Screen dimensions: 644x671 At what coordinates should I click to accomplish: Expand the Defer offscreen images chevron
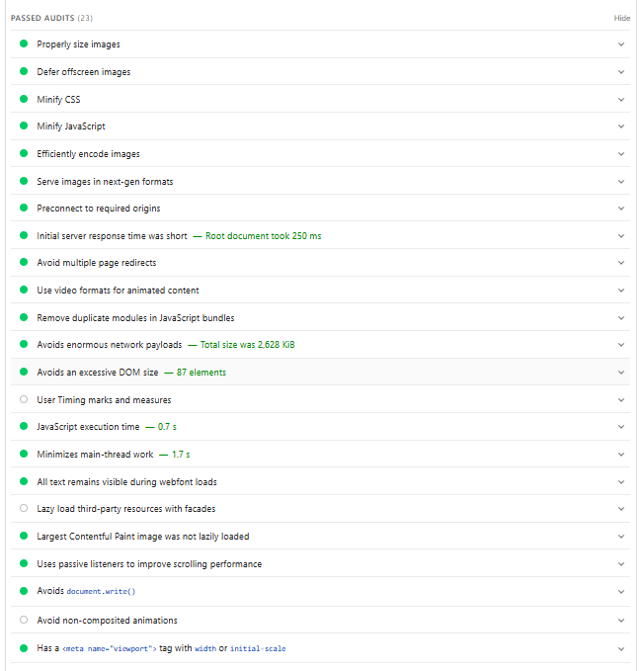pos(621,72)
